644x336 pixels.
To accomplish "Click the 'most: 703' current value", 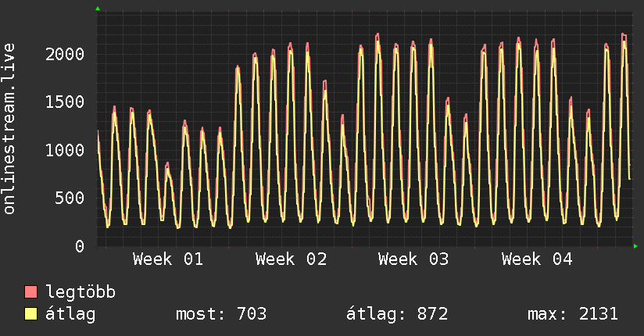I will click(220, 315).
